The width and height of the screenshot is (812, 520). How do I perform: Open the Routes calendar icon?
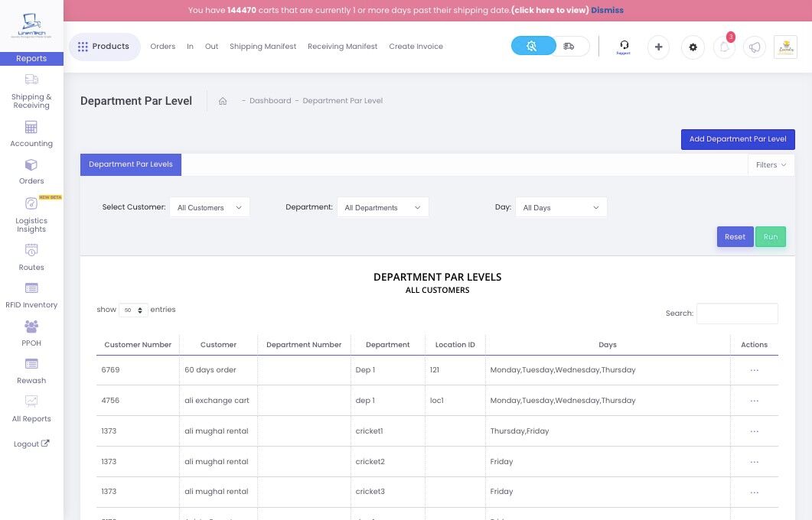pyautogui.click(x=31, y=250)
